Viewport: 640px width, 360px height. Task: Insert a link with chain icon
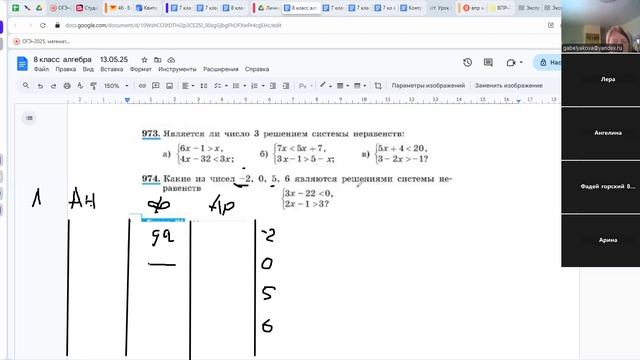142,86
